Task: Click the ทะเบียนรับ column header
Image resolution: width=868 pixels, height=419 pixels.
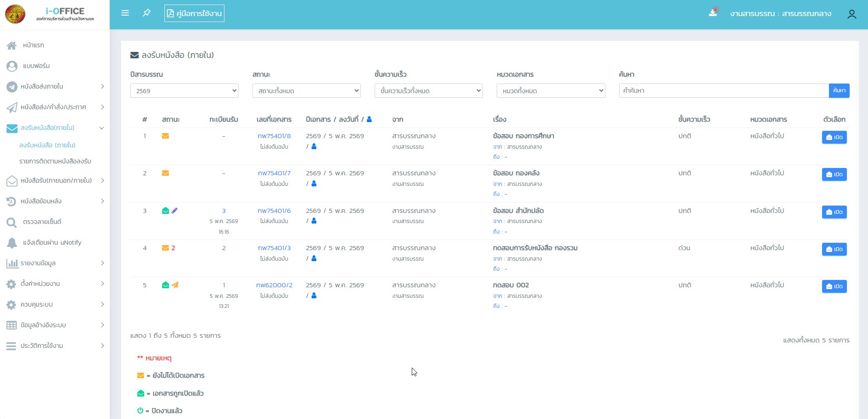Action: pos(224,119)
